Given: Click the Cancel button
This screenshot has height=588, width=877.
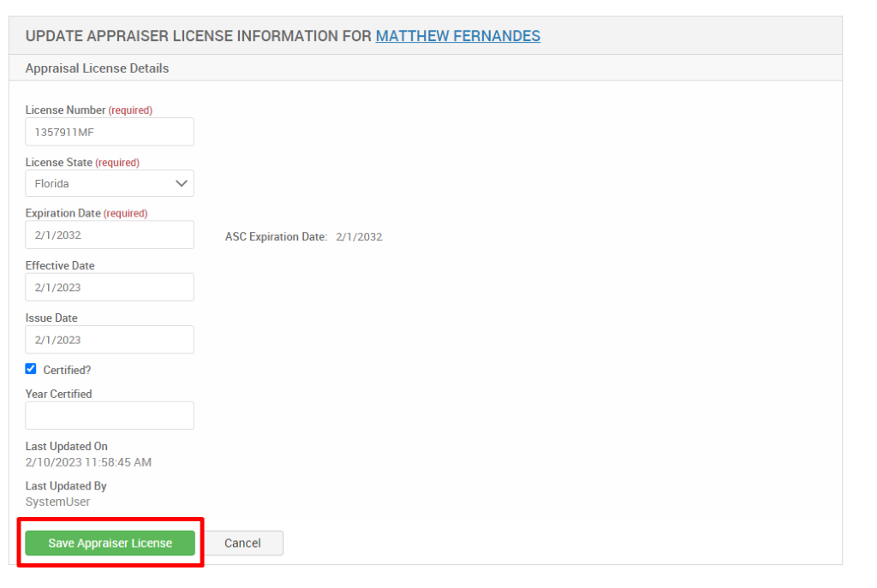Looking at the screenshot, I should point(242,543).
